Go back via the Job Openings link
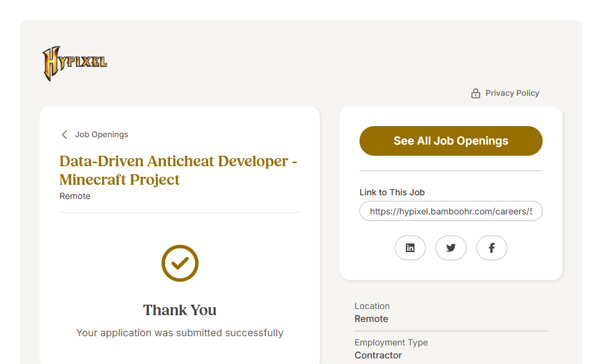This screenshot has height=364, width=602. point(101,135)
